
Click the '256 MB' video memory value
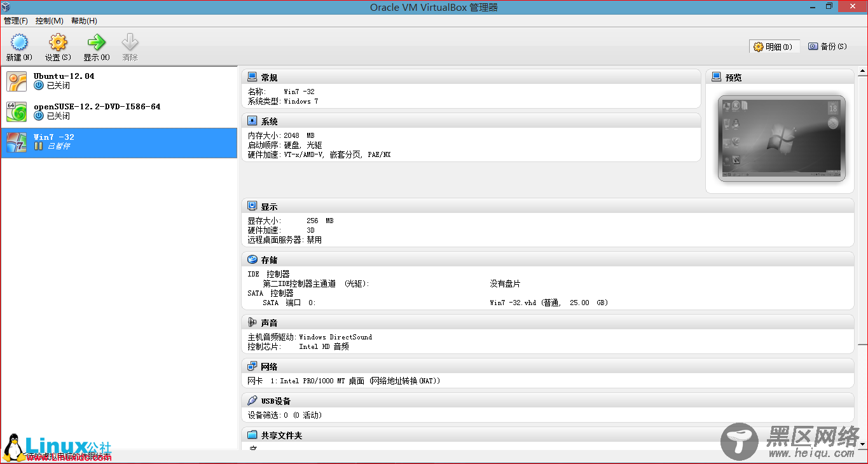[x=320, y=221]
